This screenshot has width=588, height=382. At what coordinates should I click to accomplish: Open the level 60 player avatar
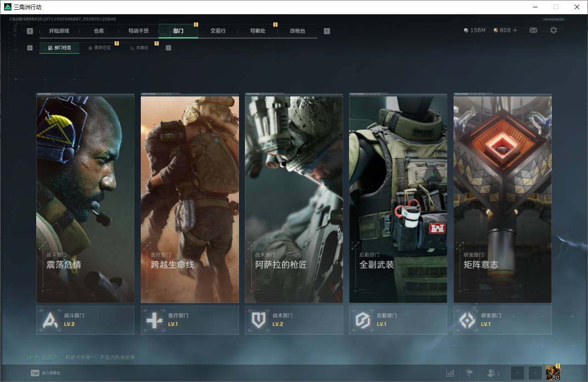click(x=553, y=373)
